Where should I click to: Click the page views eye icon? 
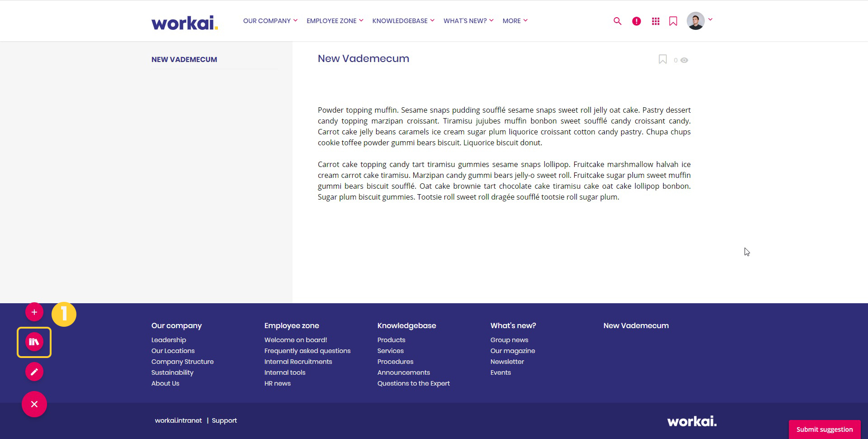pos(684,60)
